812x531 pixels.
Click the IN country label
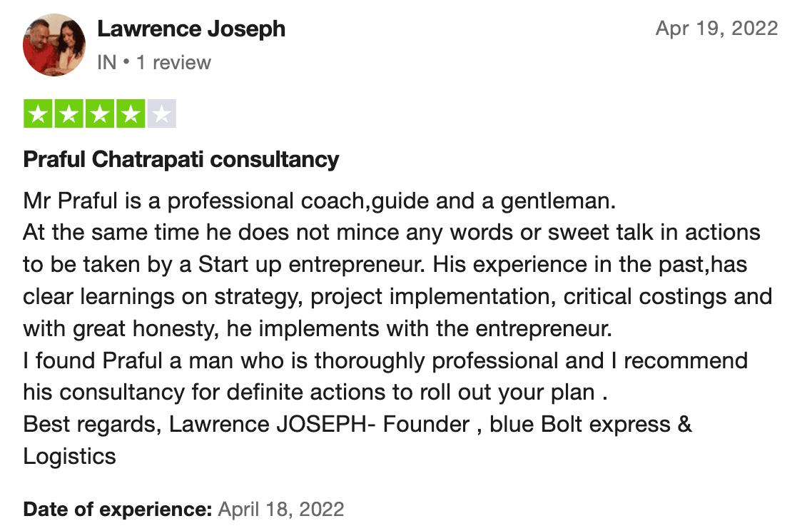point(107,63)
